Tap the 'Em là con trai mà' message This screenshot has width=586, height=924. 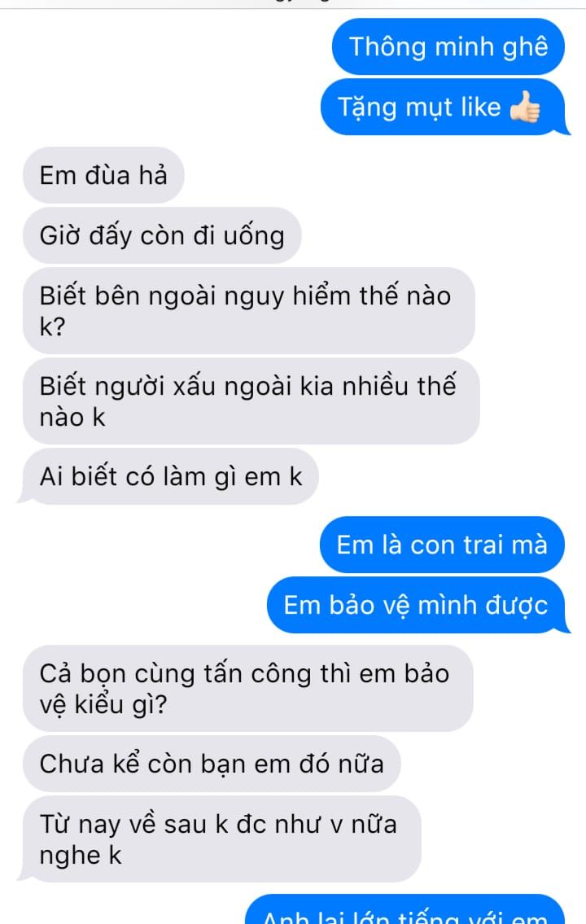[442, 545]
